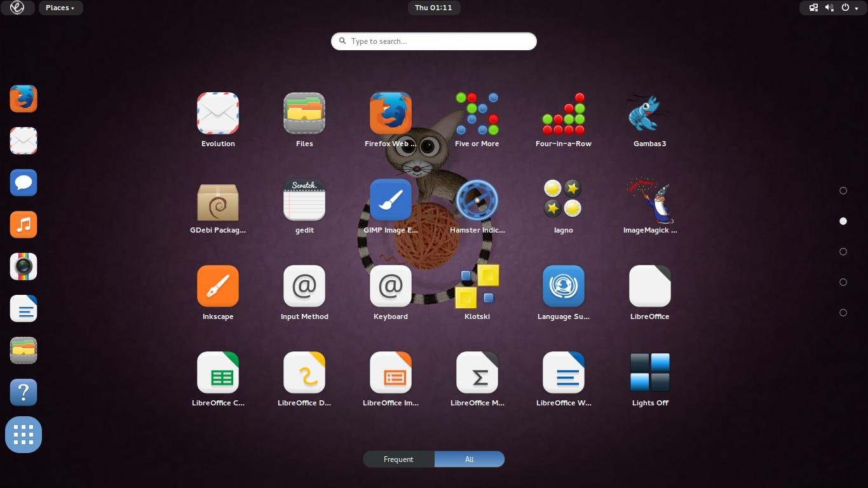Switch to the Frequent tab
Image resolution: width=868 pixels, height=488 pixels.
[398, 459]
